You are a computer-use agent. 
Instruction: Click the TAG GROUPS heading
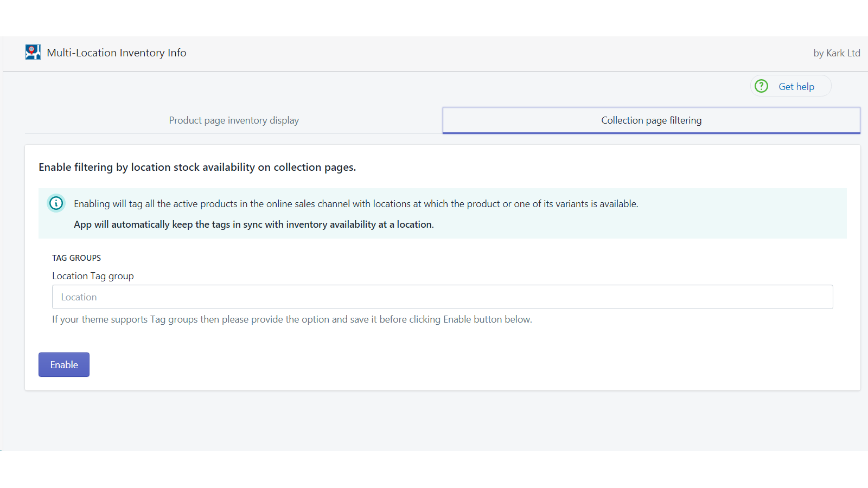click(x=76, y=258)
